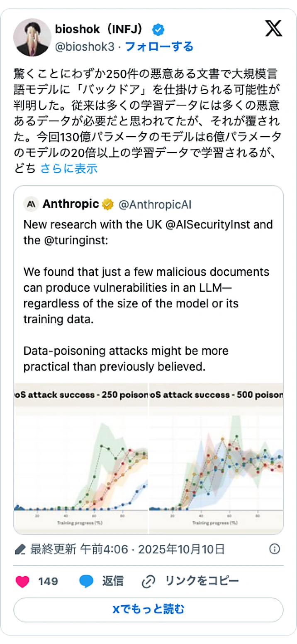The height and width of the screenshot is (644, 297).
Task: Click the info circle icon
Action: point(274,549)
